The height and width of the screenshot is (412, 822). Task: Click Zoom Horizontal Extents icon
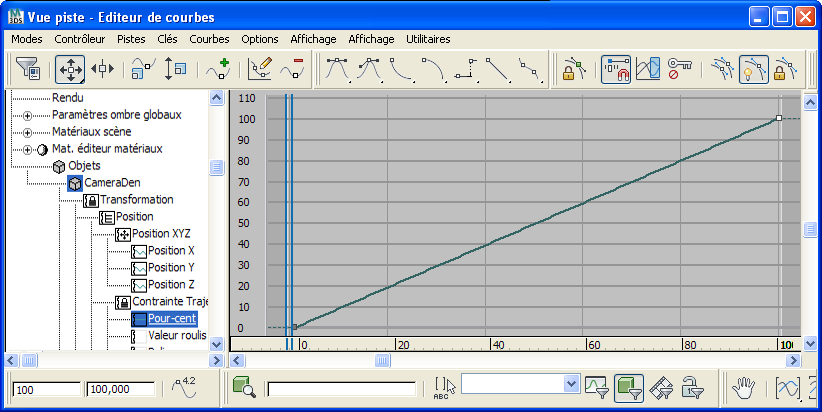click(x=787, y=388)
